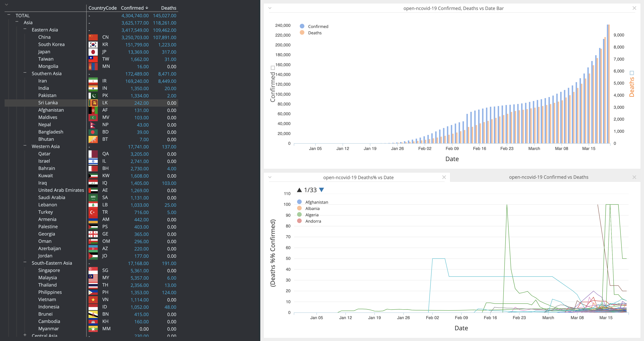Screen dimensions: 644x341
Task: Toggle Deaths series in bar chart legend
Action: [310, 33]
